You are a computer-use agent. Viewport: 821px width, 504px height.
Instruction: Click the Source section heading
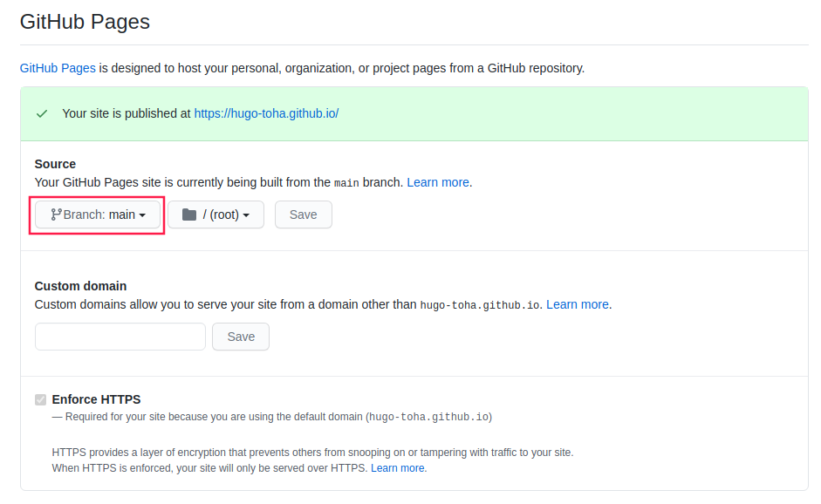pos(55,164)
